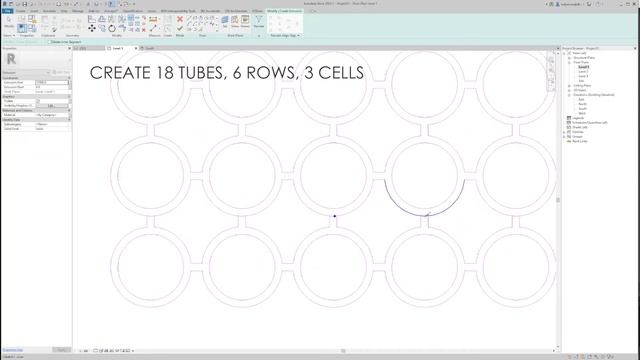Click the drawing area horizontal scrollbar
The width and height of the screenshot is (640, 360).
(343, 351)
